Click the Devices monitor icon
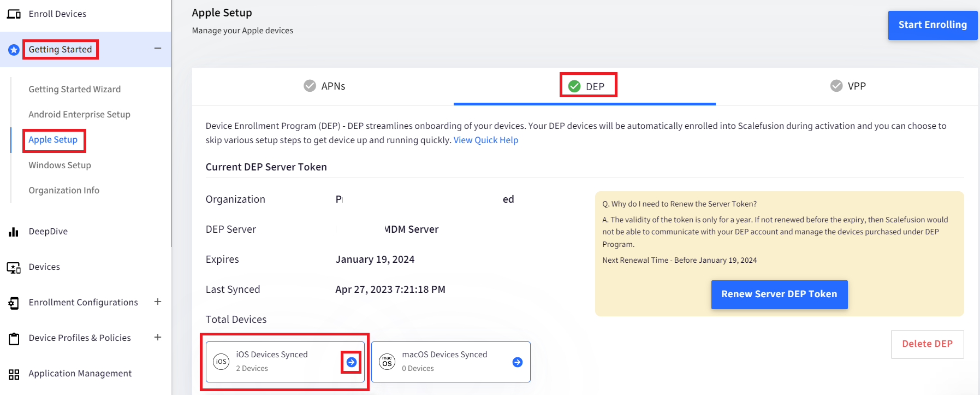Viewport: 980px width, 395px height. (14, 268)
